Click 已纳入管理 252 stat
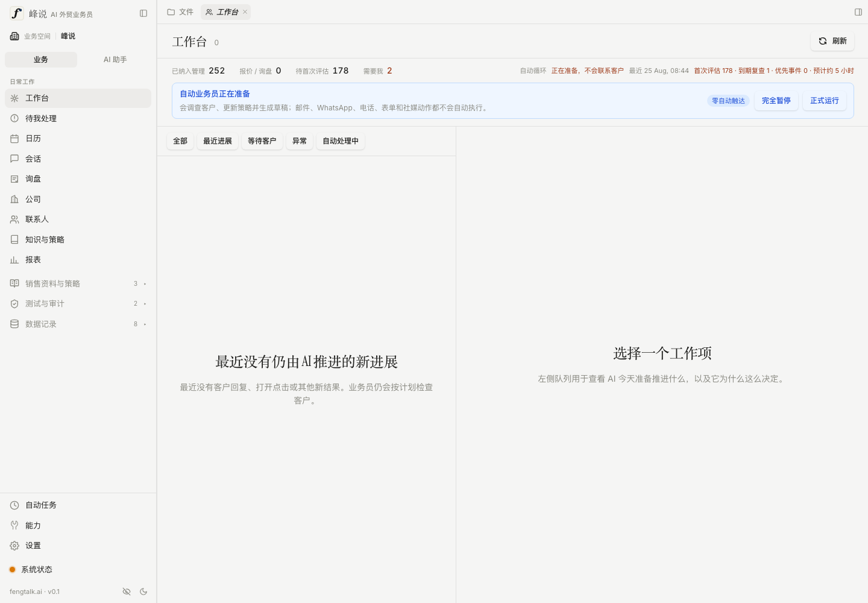Viewport: 868px width, 603px height. [198, 71]
